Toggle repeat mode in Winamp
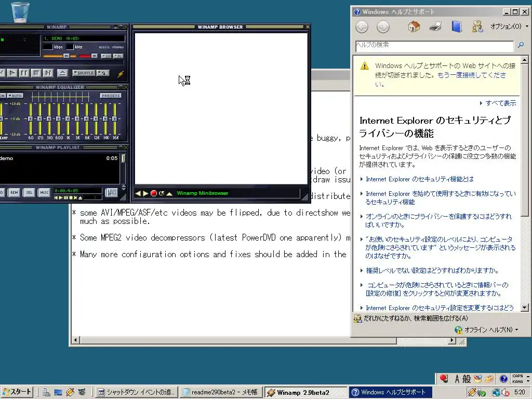532x399 pixels. pyautogui.click(x=103, y=73)
